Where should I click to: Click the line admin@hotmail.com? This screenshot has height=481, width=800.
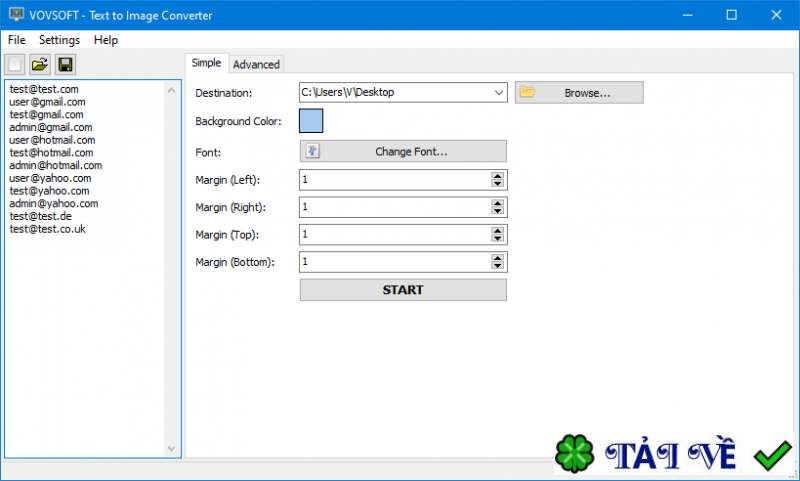pos(56,165)
